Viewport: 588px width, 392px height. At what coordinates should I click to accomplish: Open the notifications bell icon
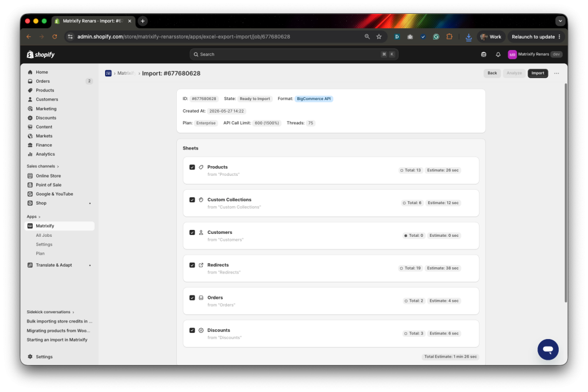[x=498, y=55]
